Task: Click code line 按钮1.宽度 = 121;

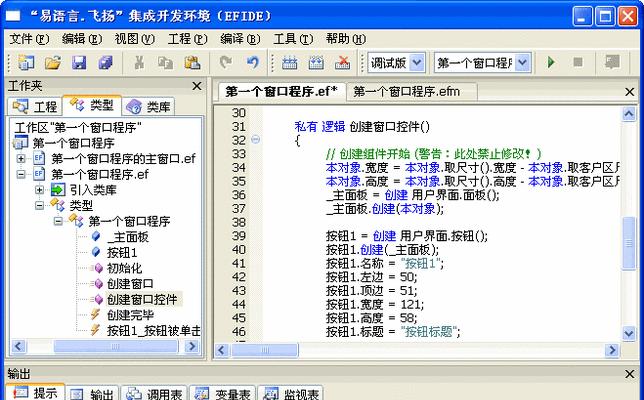Action: point(375,304)
